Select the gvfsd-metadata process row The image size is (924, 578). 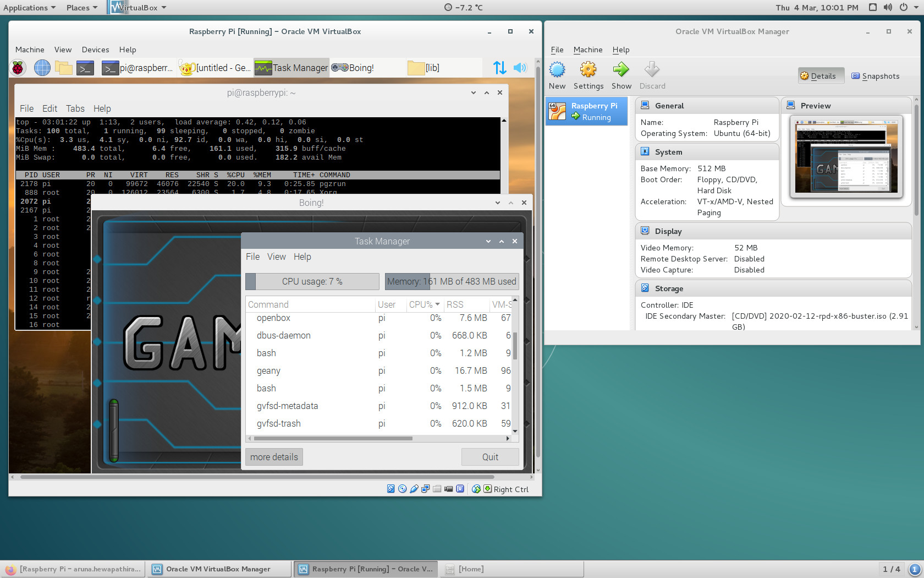(378, 406)
